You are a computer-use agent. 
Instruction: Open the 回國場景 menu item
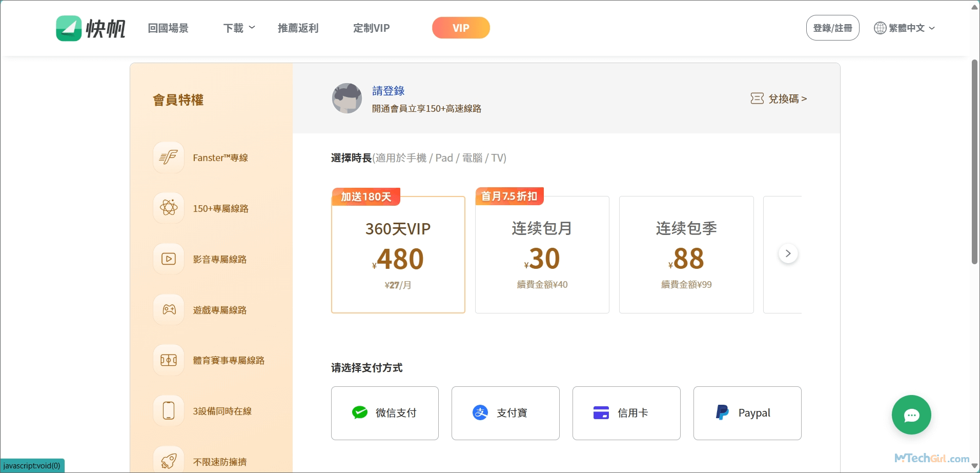click(x=168, y=28)
